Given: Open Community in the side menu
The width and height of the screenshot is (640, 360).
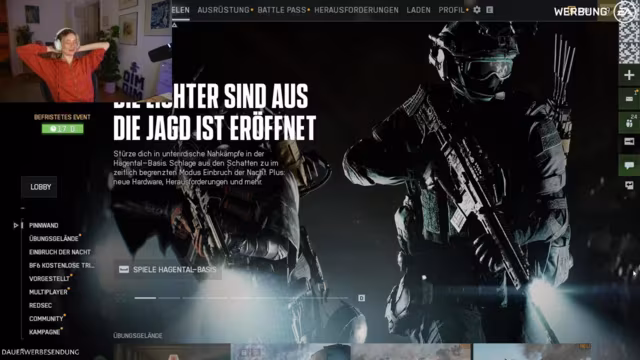Looking at the screenshot, I should click(46, 318).
